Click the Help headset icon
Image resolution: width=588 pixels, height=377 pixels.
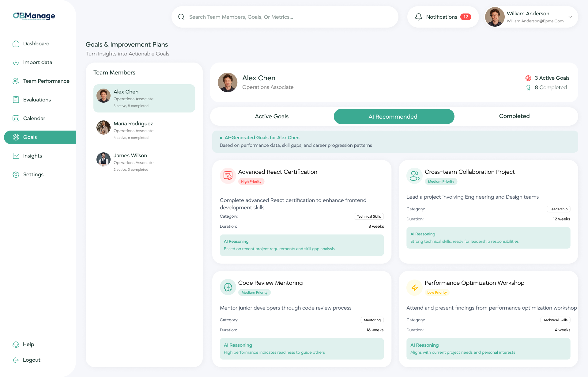[16, 345]
